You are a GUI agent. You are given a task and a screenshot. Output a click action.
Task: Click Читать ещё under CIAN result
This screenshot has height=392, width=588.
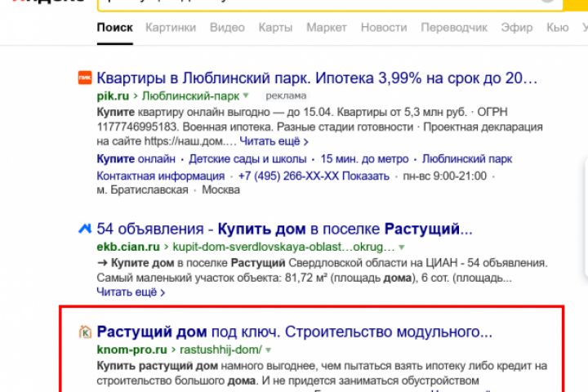[x=131, y=292]
